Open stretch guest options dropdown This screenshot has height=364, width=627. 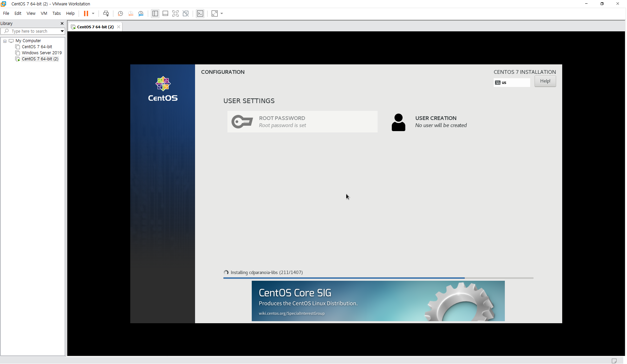pyautogui.click(x=222, y=13)
